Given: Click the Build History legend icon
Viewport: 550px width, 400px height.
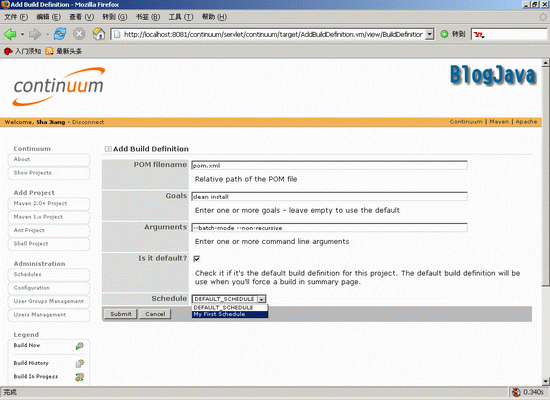Looking at the screenshot, I should click(80, 364).
